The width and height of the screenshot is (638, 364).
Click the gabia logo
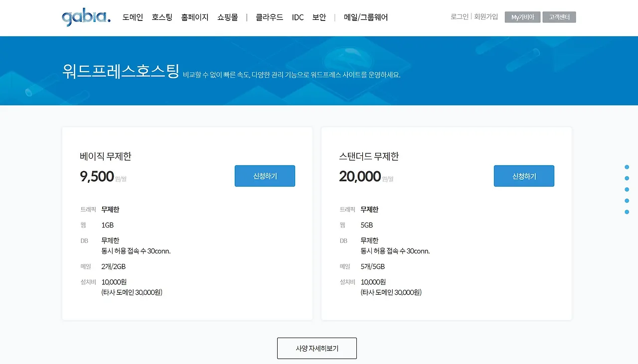pos(85,16)
